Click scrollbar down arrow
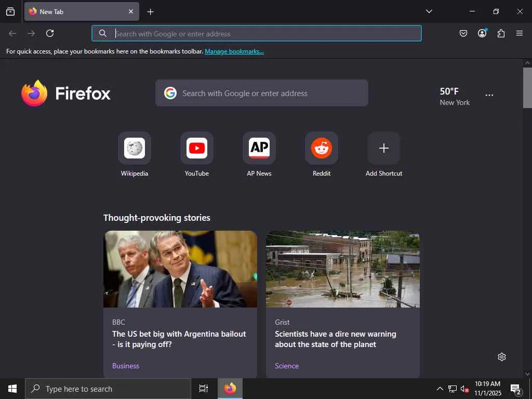Screen dimensions: 532x399 coord(527,374)
